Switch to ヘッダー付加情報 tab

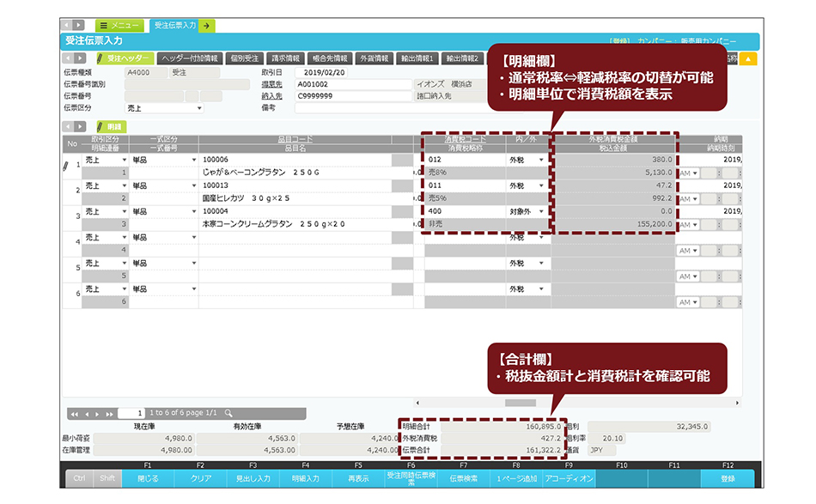pyautogui.click(x=190, y=58)
